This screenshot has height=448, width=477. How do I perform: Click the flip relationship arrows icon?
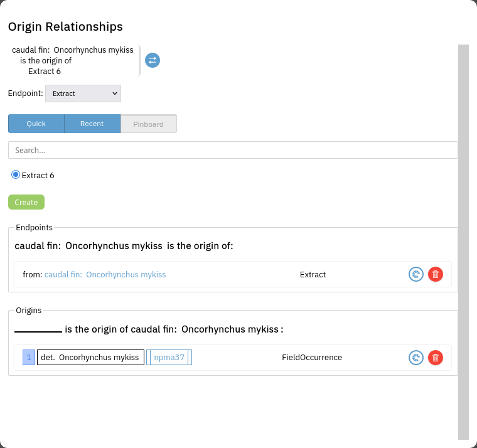[153, 60]
